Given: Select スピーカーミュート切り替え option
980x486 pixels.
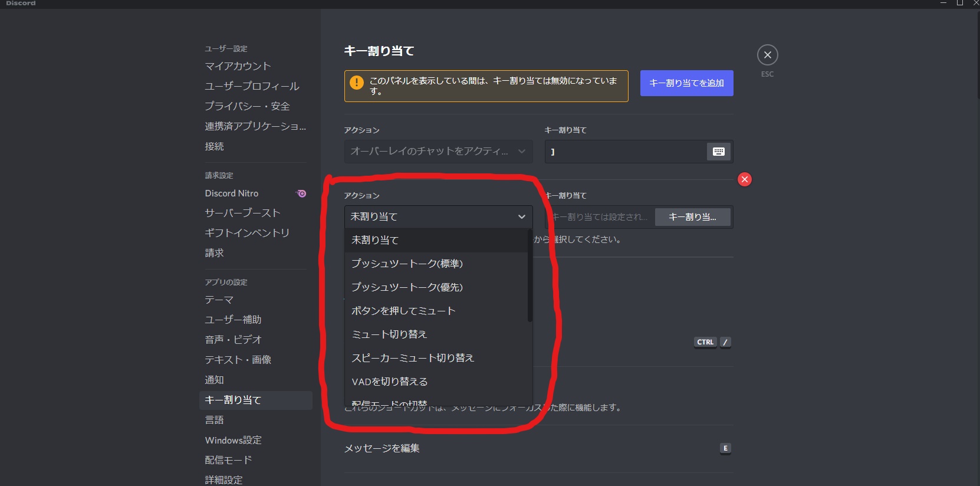Looking at the screenshot, I should click(x=413, y=358).
